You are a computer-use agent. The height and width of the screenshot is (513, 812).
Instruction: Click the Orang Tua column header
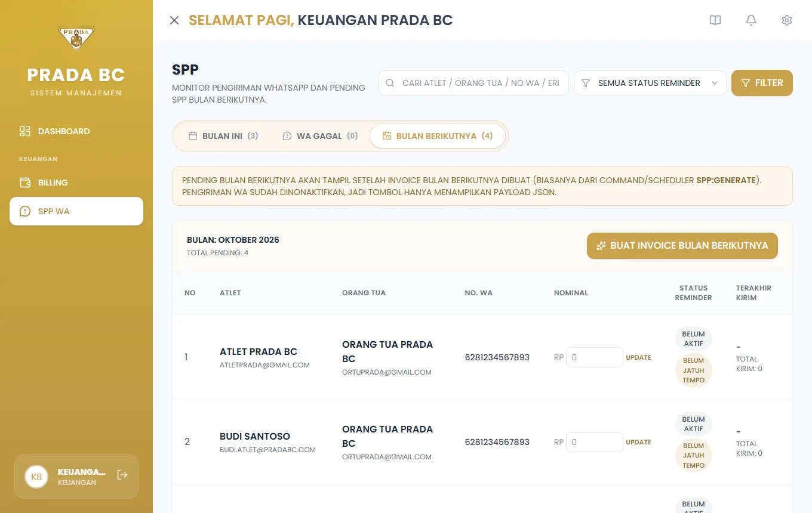[x=364, y=293]
